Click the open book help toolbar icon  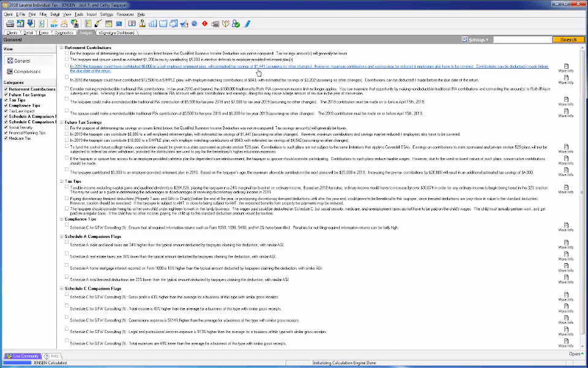coord(132,24)
